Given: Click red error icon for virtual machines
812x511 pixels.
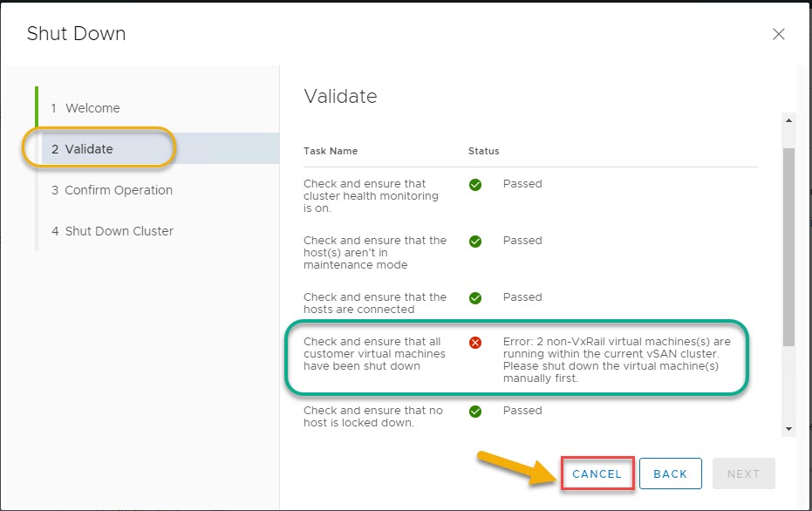Looking at the screenshot, I should point(475,343).
